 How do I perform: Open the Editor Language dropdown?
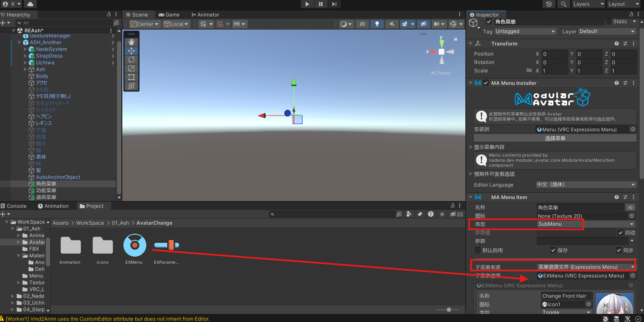point(585,185)
